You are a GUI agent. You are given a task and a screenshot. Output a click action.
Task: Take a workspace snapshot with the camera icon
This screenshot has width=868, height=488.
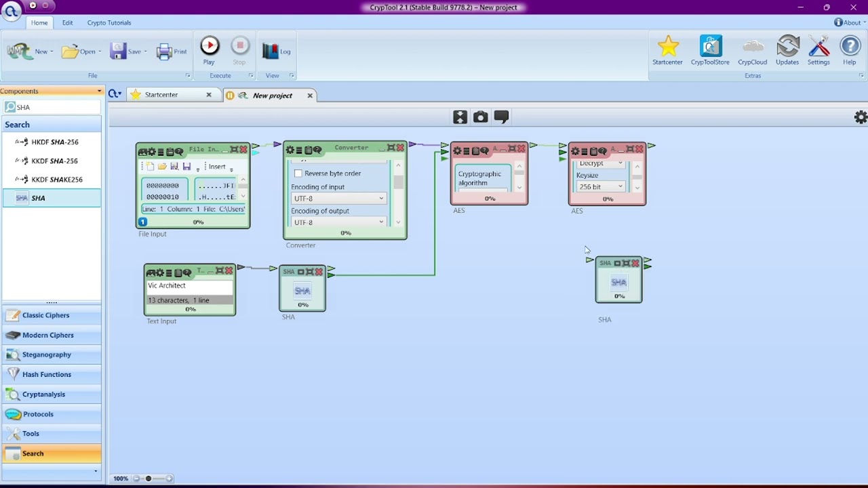(480, 117)
